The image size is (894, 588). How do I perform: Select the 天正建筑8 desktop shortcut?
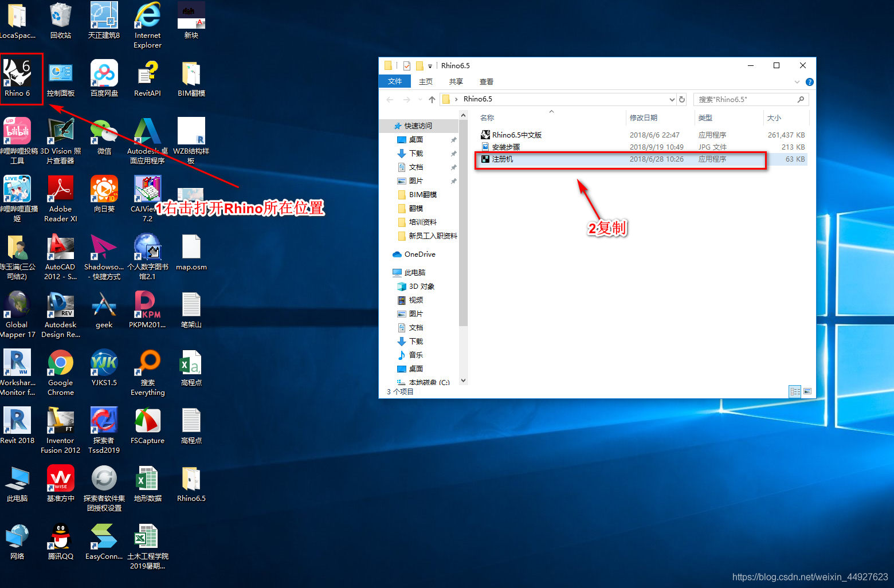[104, 21]
